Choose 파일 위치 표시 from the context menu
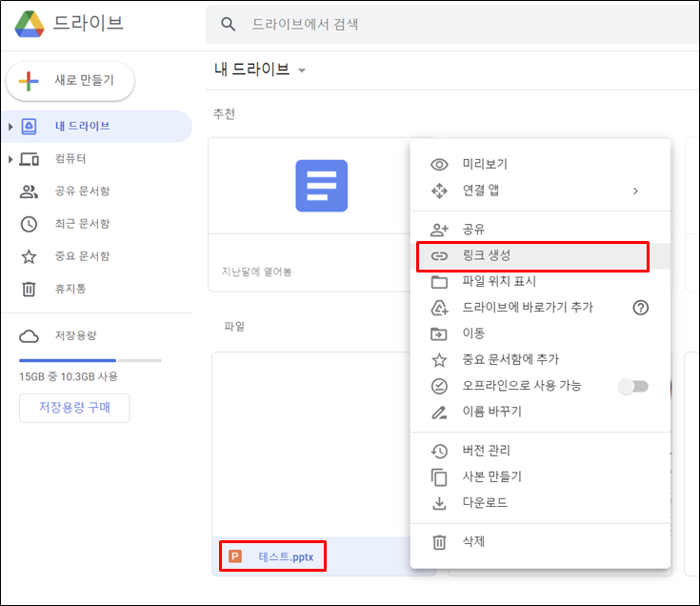The width and height of the screenshot is (700, 606). (x=540, y=282)
